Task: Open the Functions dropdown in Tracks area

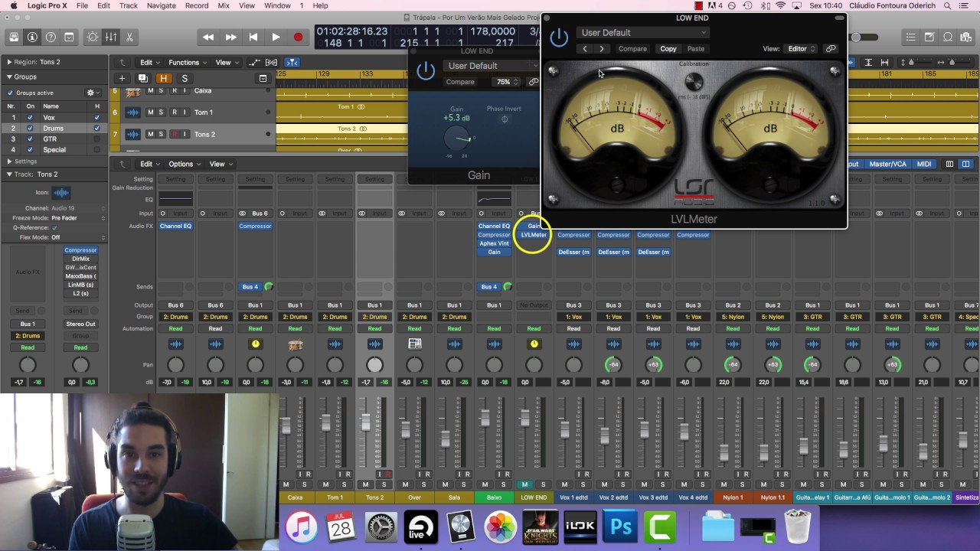Action: (187, 63)
